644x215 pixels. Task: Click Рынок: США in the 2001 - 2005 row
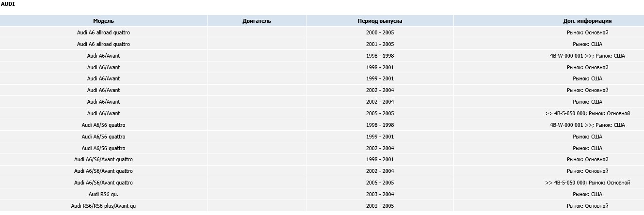coord(587,44)
